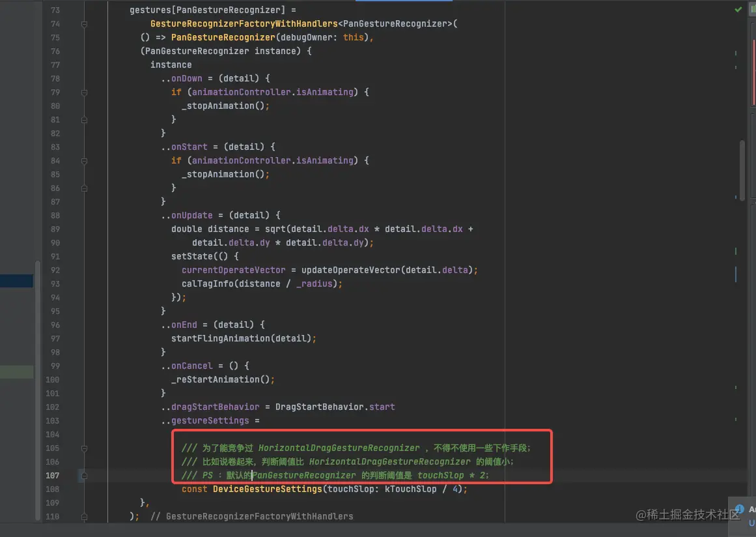Click line number 108 in the gutter
The height and width of the screenshot is (537, 756).
click(x=53, y=489)
